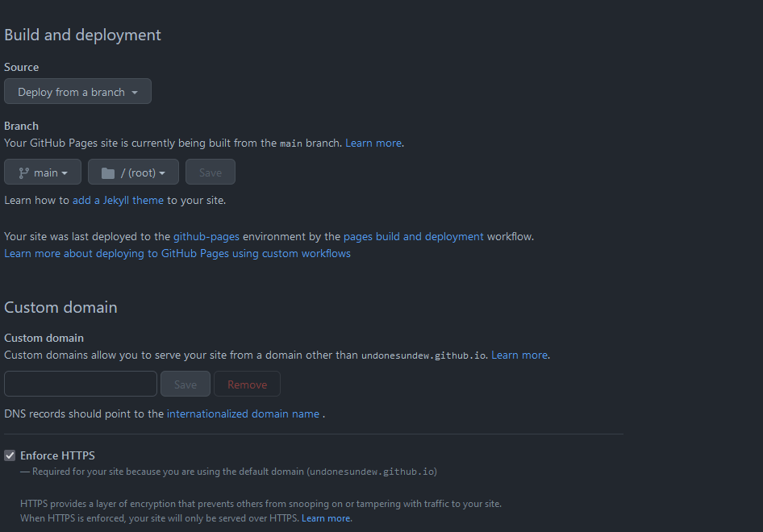This screenshot has width=763, height=532.
Task: Click the Save button next to folder selector
Action: 211,172
